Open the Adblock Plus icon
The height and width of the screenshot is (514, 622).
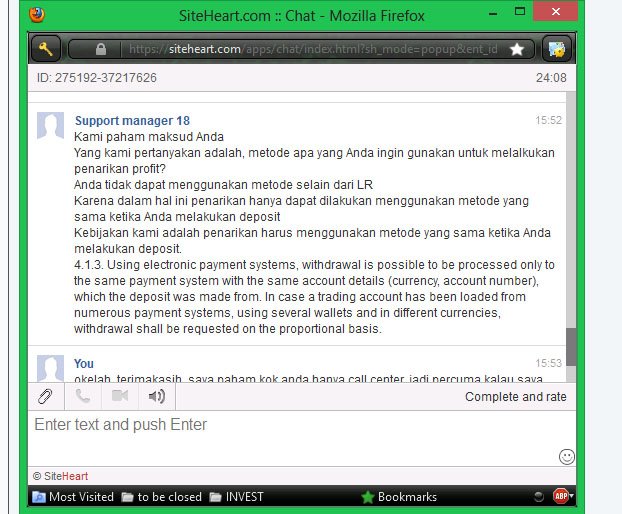point(561,496)
